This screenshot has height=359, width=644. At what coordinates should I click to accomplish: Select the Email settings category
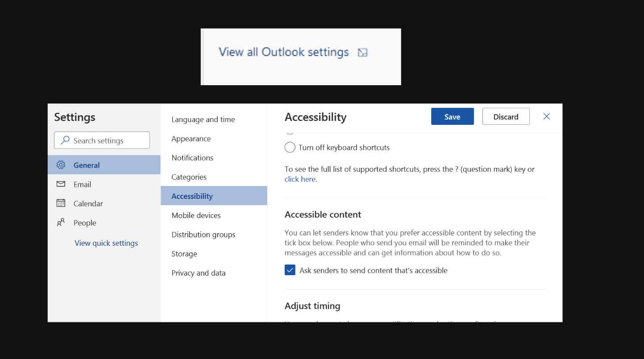coord(104,184)
